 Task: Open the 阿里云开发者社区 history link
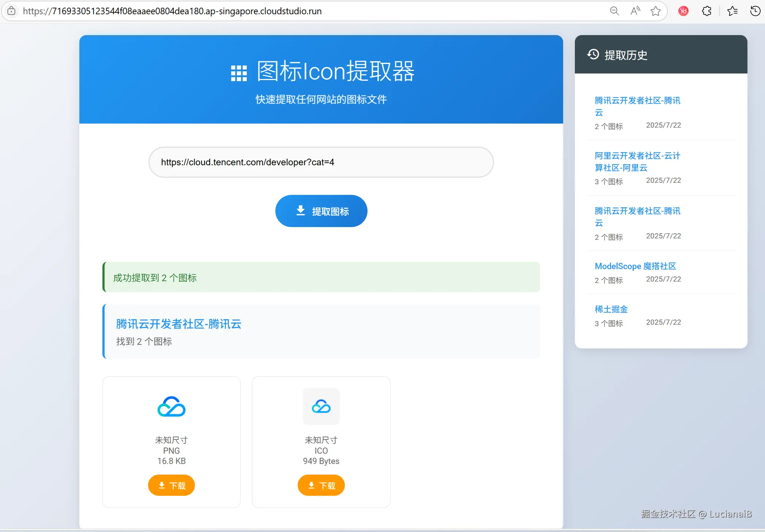coord(637,162)
